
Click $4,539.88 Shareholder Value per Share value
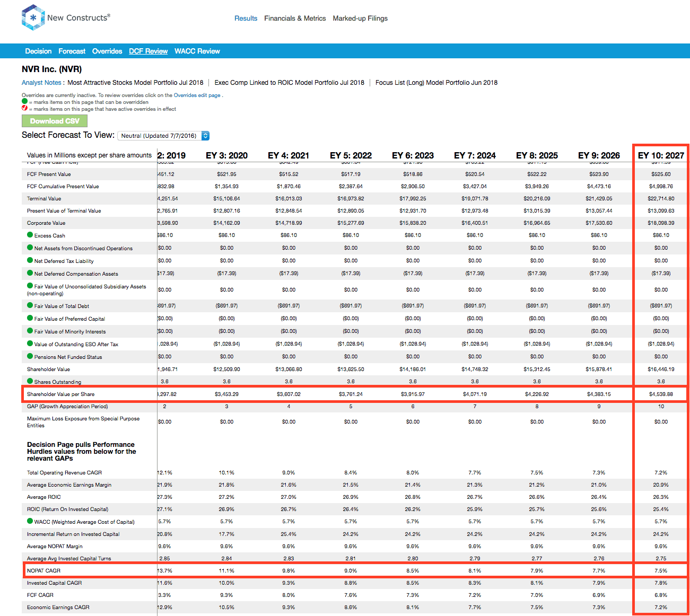tap(661, 394)
